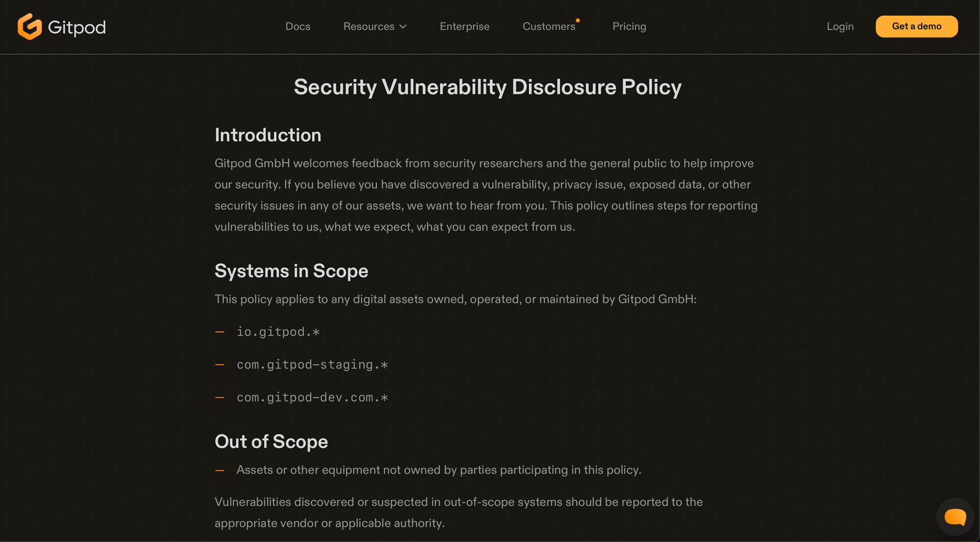The width and height of the screenshot is (980, 542).
Task: Open the Docs menu item
Action: (297, 26)
